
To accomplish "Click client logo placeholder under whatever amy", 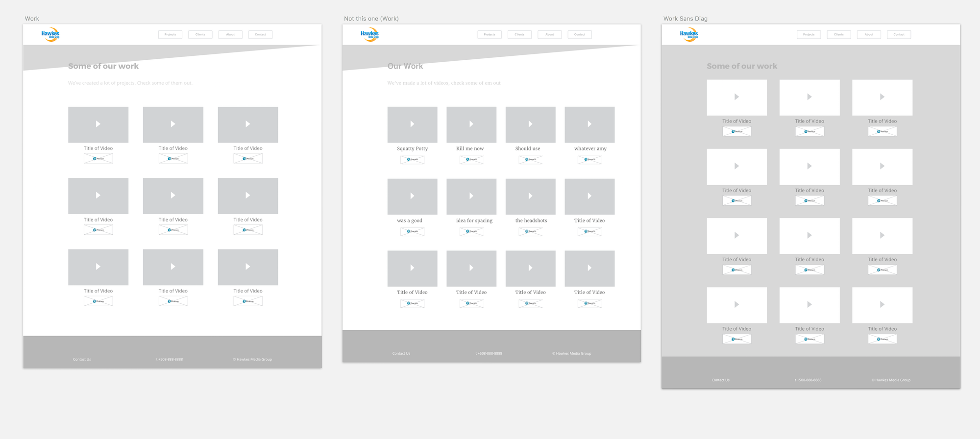I will pyautogui.click(x=589, y=160).
